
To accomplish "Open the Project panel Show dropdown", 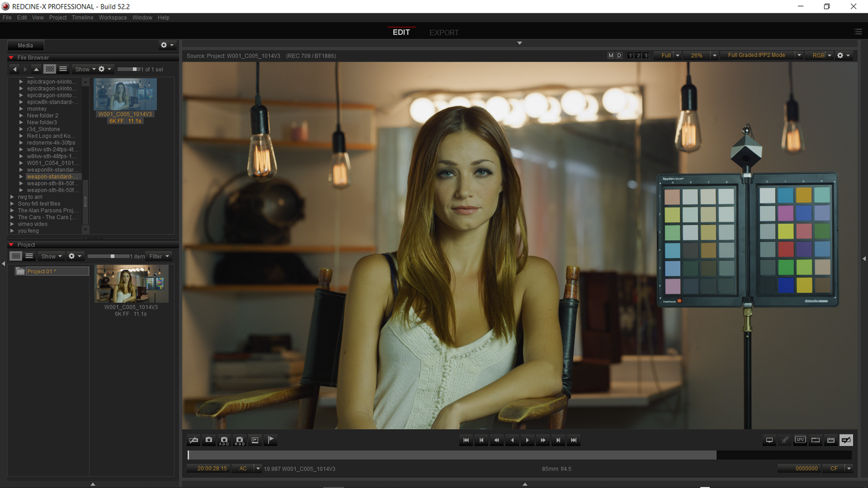I will click(52, 256).
